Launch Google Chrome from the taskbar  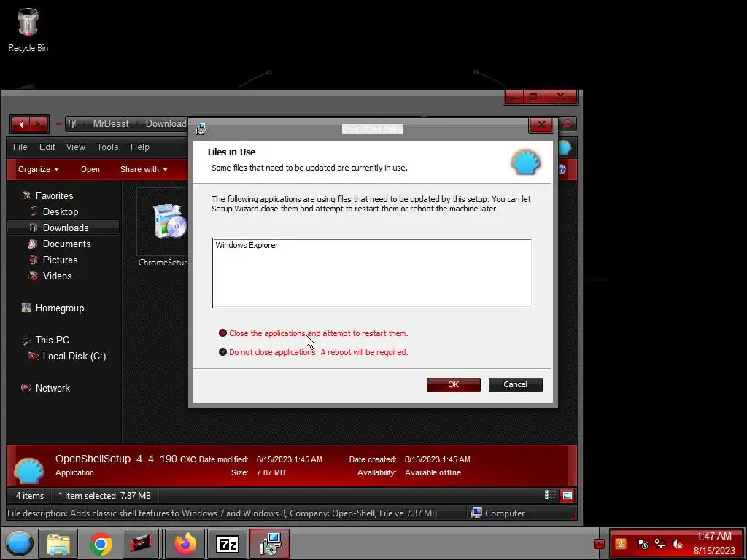click(100, 544)
